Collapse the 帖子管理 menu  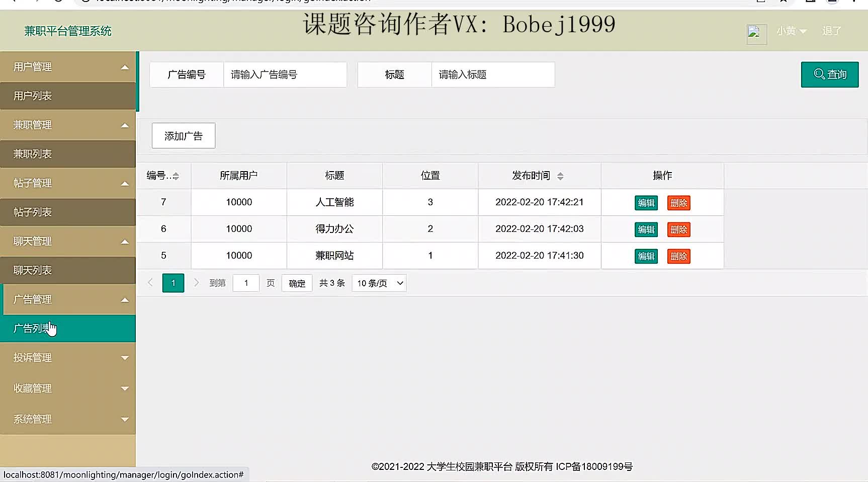pyautogui.click(x=68, y=183)
